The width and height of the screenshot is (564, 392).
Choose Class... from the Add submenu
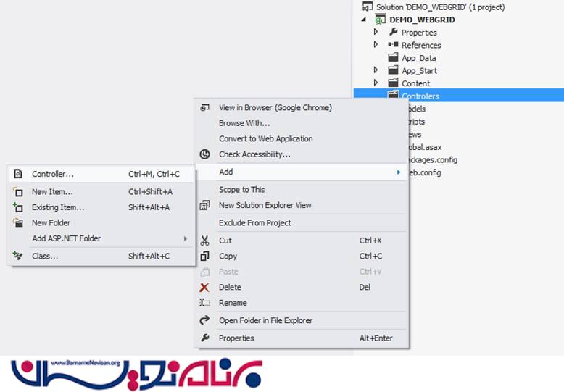101,256
